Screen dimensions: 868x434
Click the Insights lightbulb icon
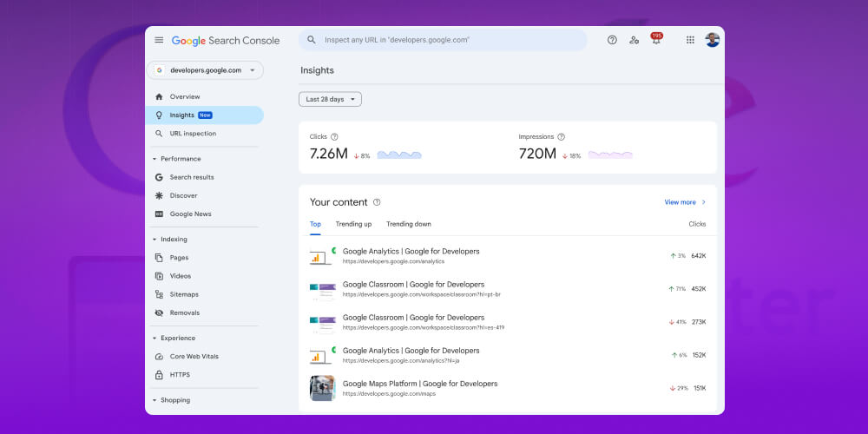coord(159,115)
